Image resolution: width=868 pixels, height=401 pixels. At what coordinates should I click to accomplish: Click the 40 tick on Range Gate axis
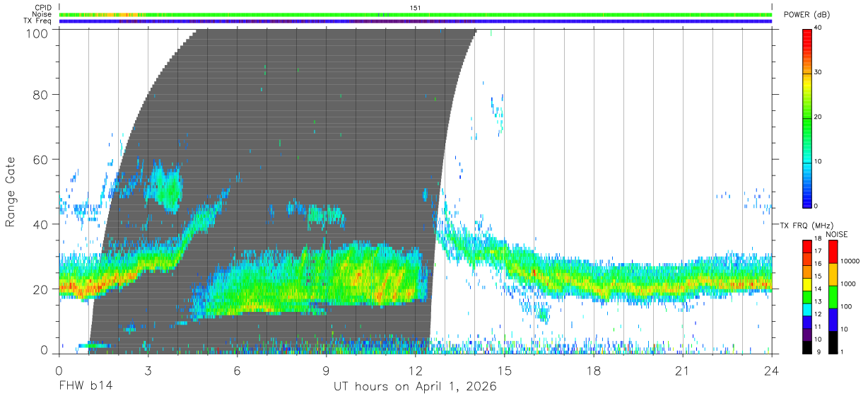tap(41, 224)
